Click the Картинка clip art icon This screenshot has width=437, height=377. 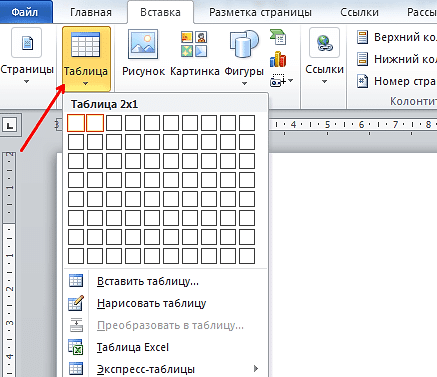pos(194,44)
